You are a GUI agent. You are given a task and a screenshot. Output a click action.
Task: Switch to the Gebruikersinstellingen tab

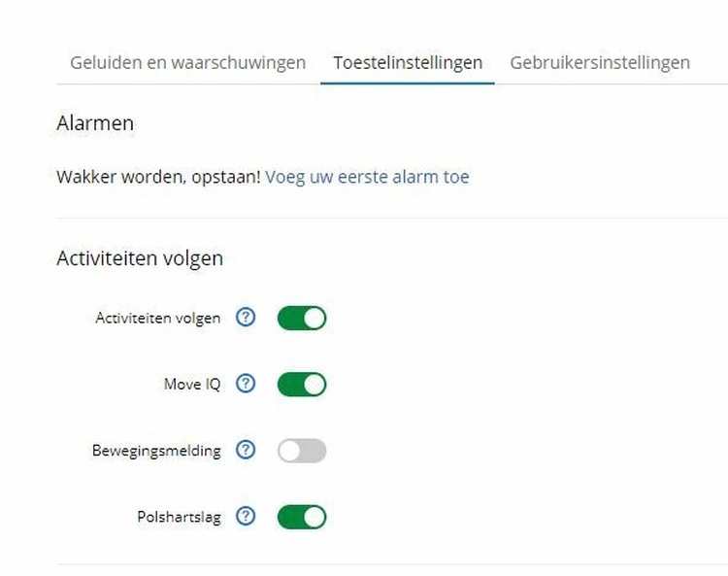[600, 63]
